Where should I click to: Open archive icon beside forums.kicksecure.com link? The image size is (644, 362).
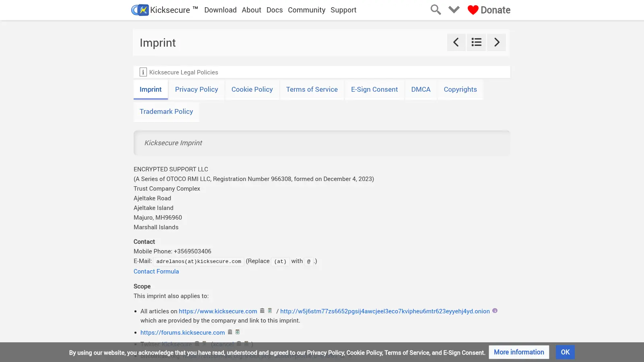230,332
